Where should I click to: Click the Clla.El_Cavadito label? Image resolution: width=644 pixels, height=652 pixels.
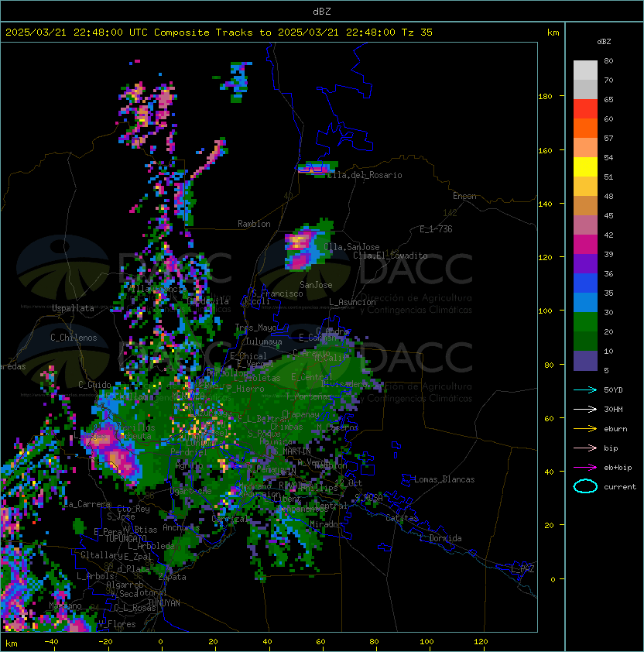click(390, 256)
